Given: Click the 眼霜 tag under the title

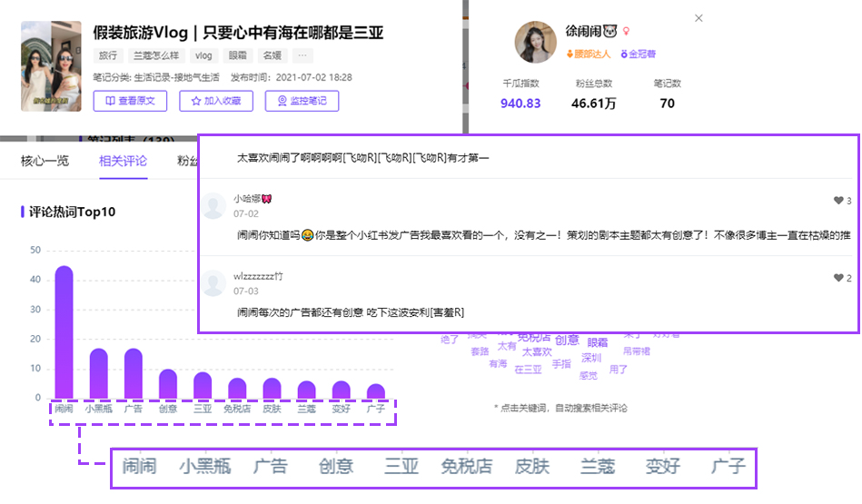Looking at the screenshot, I should [x=237, y=55].
